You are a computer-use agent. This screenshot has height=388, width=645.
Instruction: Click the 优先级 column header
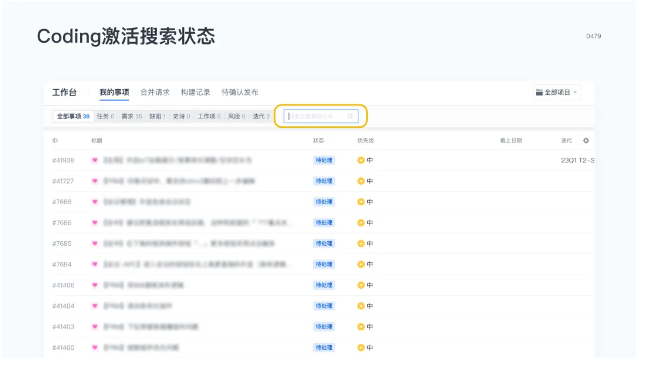click(x=366, y=141)
